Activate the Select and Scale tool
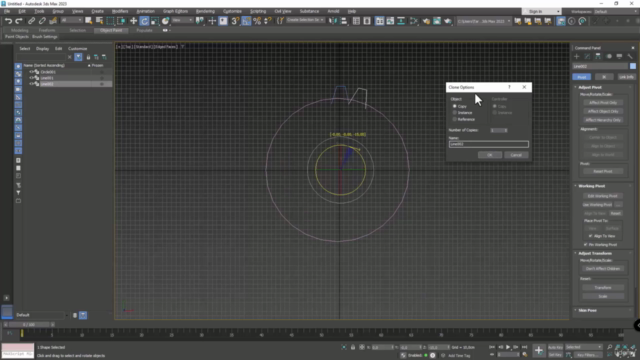The width and height of the screenshot is (640, 360). [x=155, y=21]
